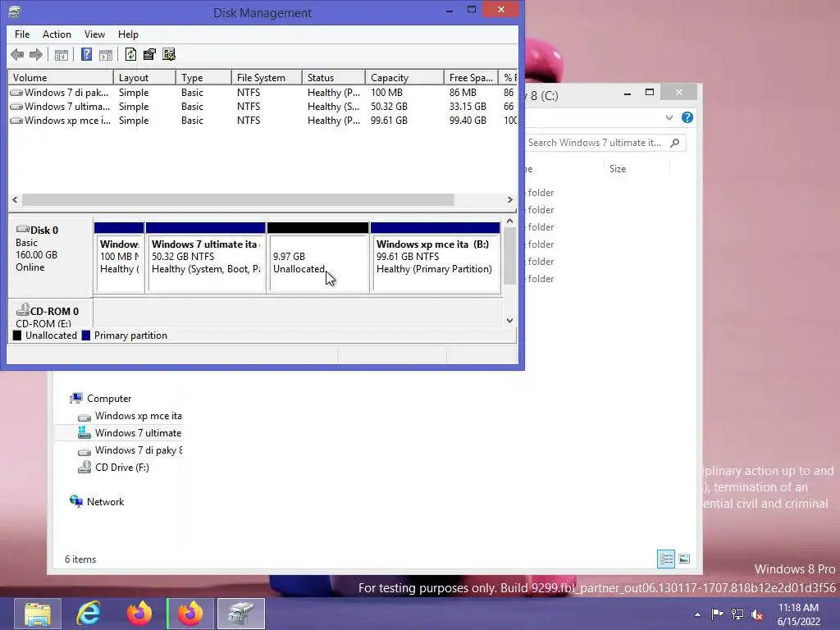Open the File menu
The width and height of the screenshot is (840, 630).
pyautogui.click(x=22, y=34)
